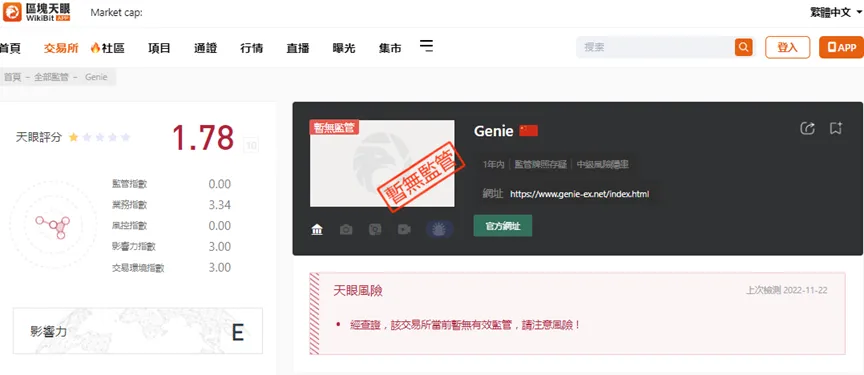Viewport: 864px width, 375px height.
Task: Share the Genie exchange page
Action: click(x=807, y=128)
